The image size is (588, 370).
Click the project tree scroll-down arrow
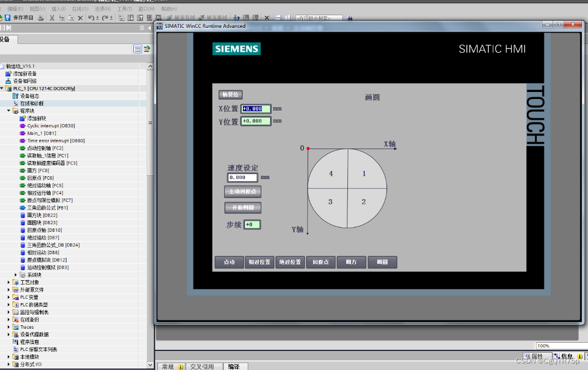point(150,365)
